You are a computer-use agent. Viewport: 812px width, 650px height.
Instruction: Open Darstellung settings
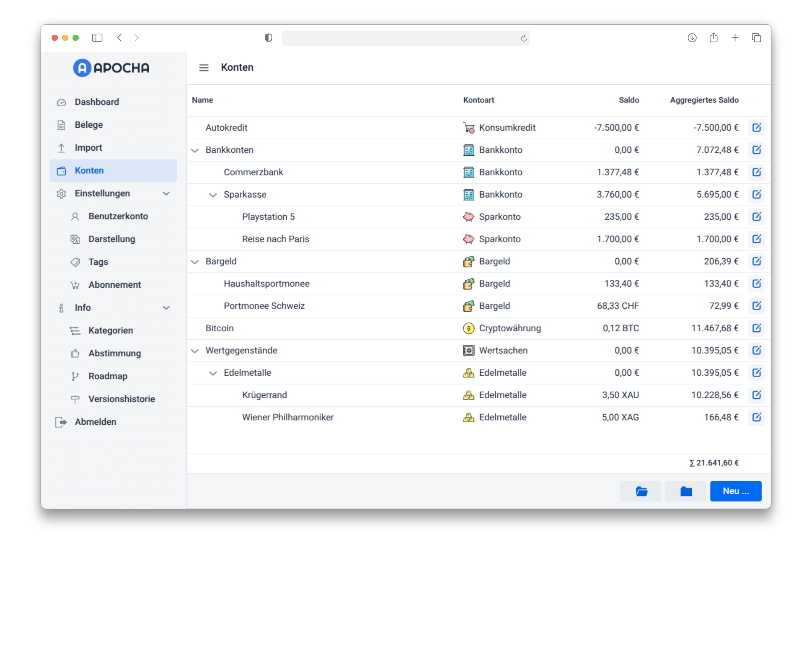pyautogui.click(x=113, y=239)
